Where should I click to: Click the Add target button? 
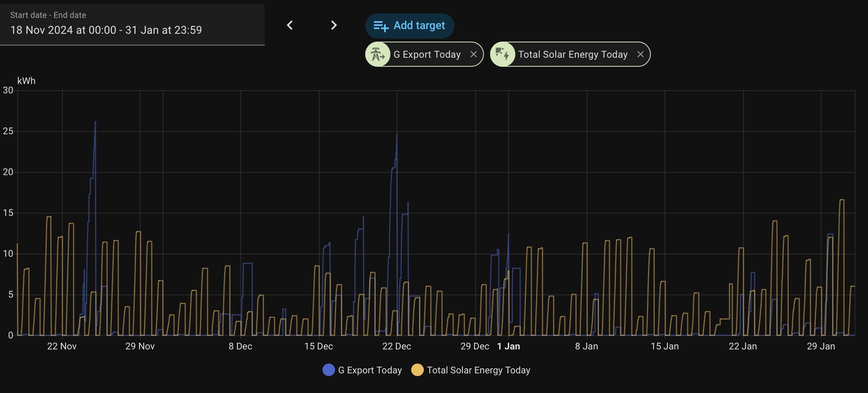click(x=410, y=26)
